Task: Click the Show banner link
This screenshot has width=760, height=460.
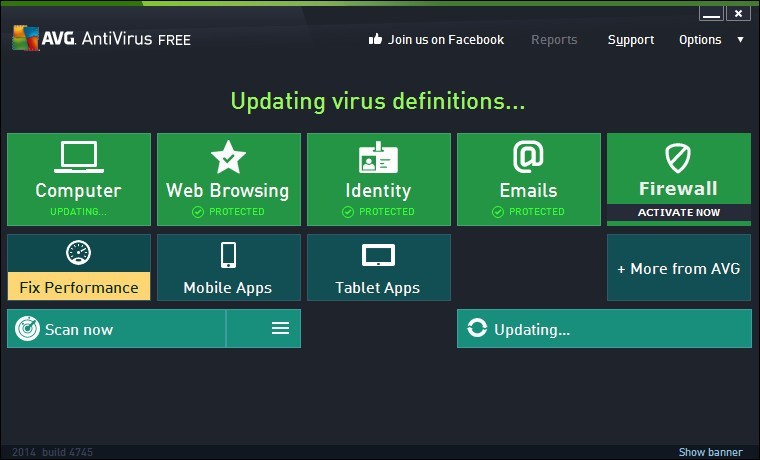Action: [710, 452]
